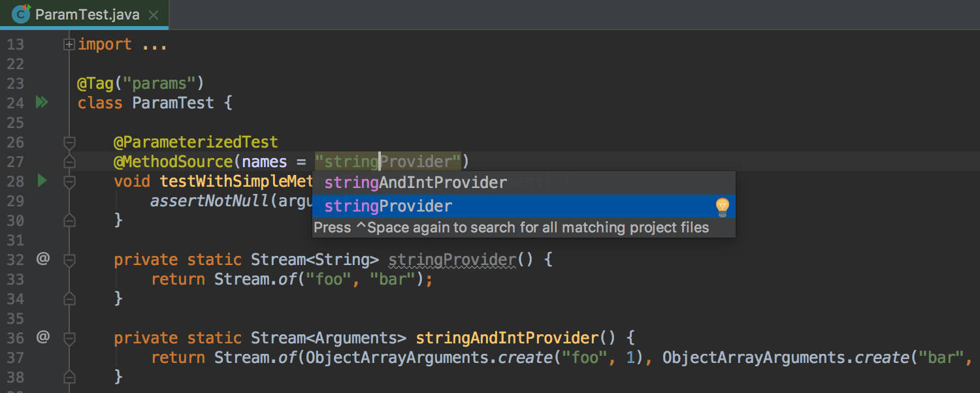The height and width of the screenshot is (393, 980).
Task: Expand the folded import block
Action: point(69,44)
